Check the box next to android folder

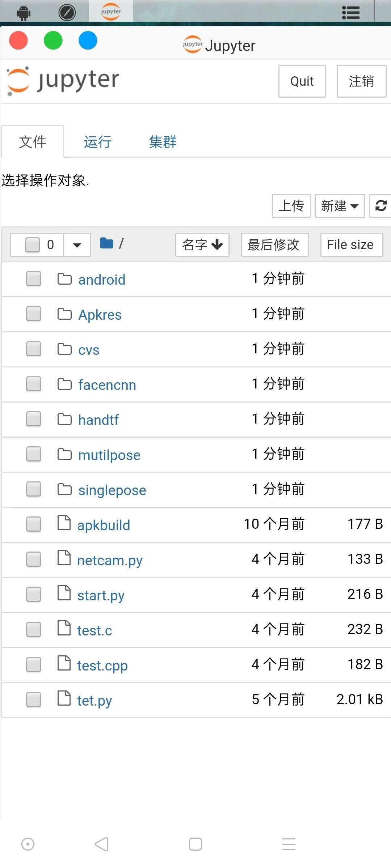34,279
